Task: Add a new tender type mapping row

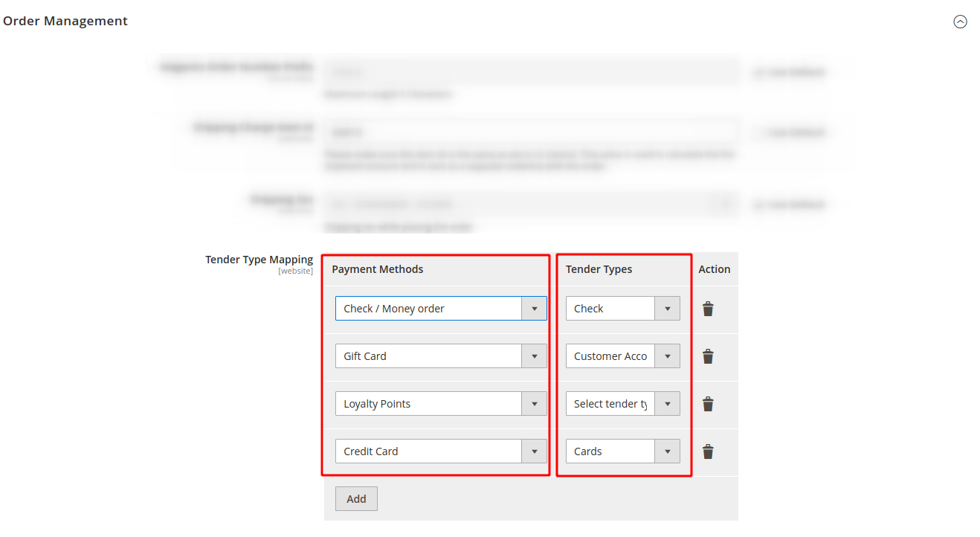Action: [x=356, y=499]
